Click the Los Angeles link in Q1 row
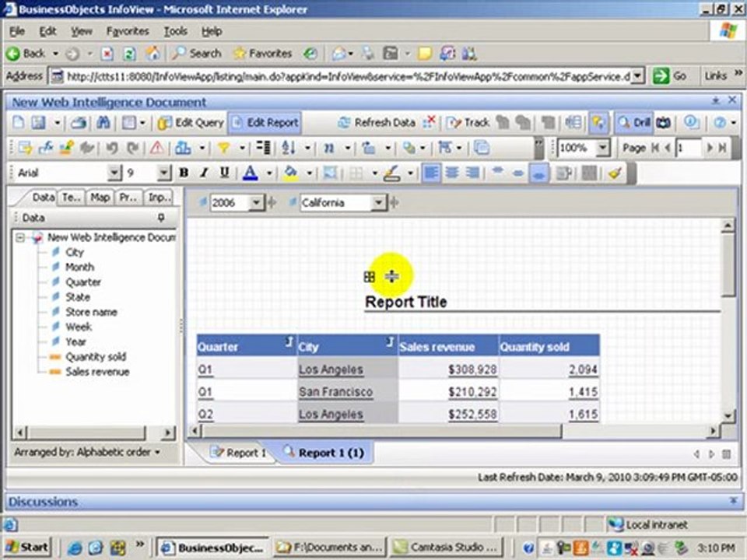The width and height of the screenshot is (747, 560). (x=331, y=369)
